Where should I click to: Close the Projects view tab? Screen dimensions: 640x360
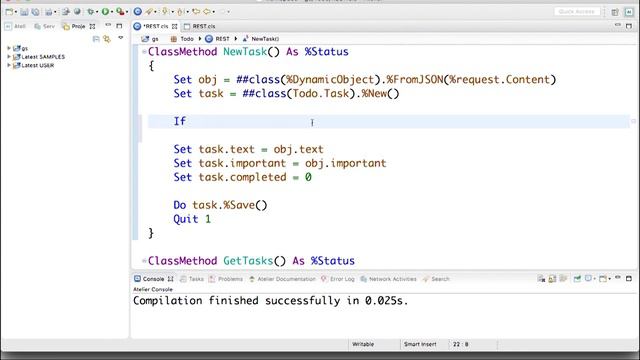coord(92,26)
